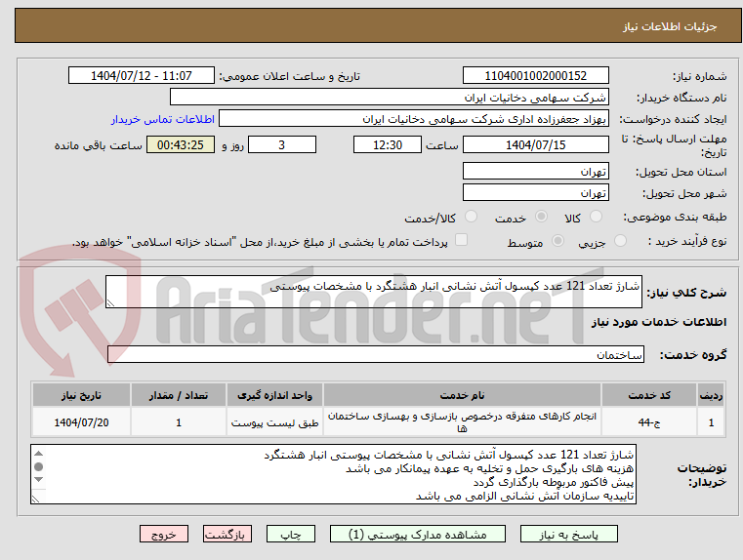Click the توضیحات خریدار label

pyautogui.click(x=701, y=475)
